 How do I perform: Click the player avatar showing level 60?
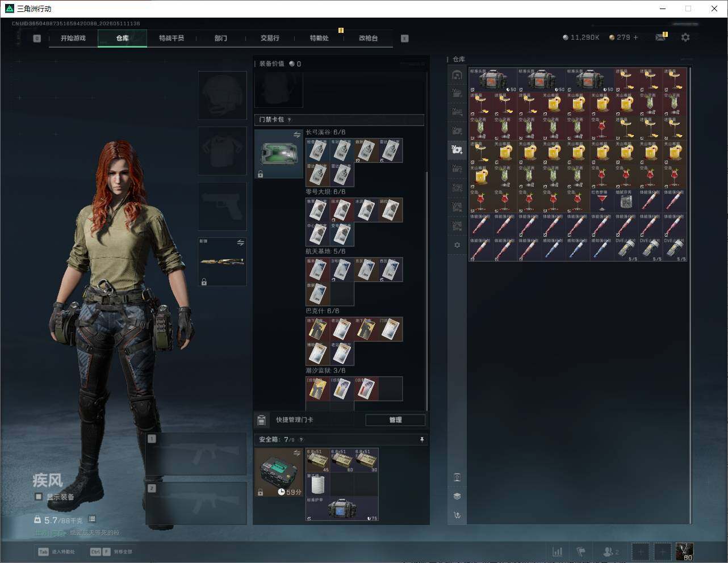pyautogui.click(x=684, y=552)
